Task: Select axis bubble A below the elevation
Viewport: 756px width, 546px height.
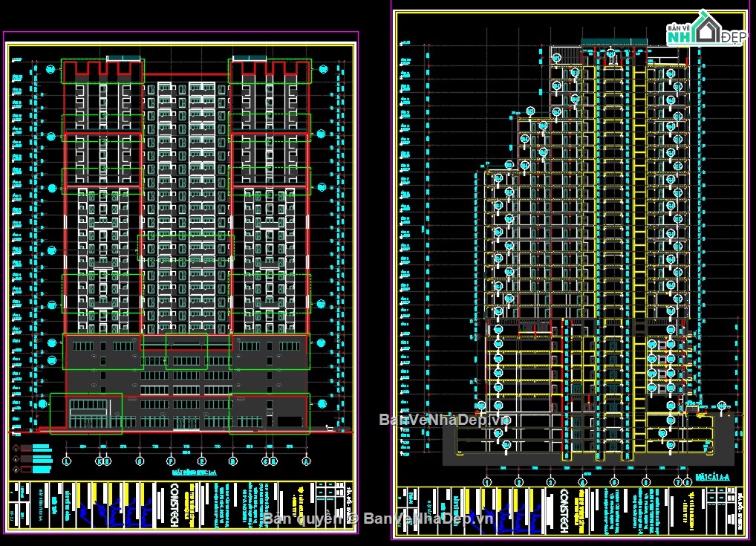Action: point(305,461)
